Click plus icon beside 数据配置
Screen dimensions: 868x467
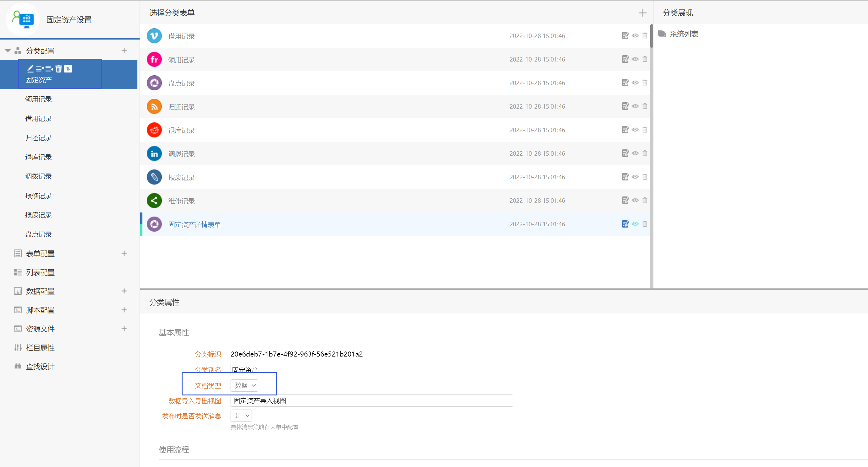124,291
